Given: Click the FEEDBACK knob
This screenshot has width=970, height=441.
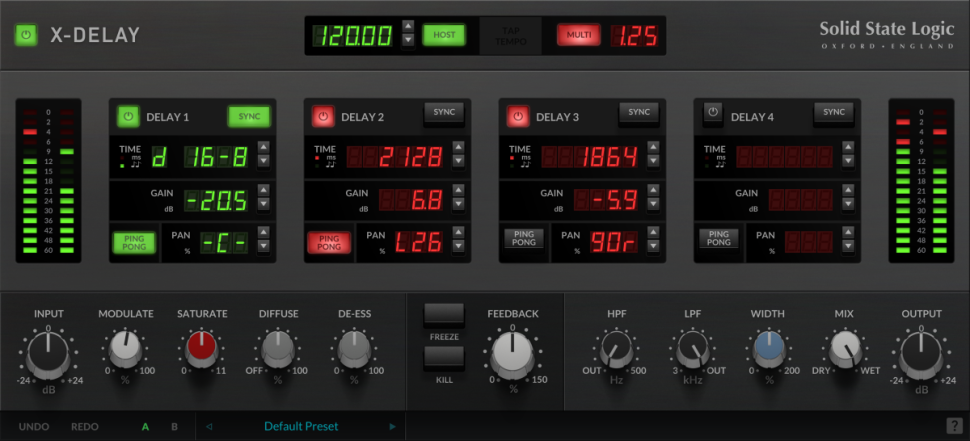Looking at the screenshot, I should click(x=512, y=353).
